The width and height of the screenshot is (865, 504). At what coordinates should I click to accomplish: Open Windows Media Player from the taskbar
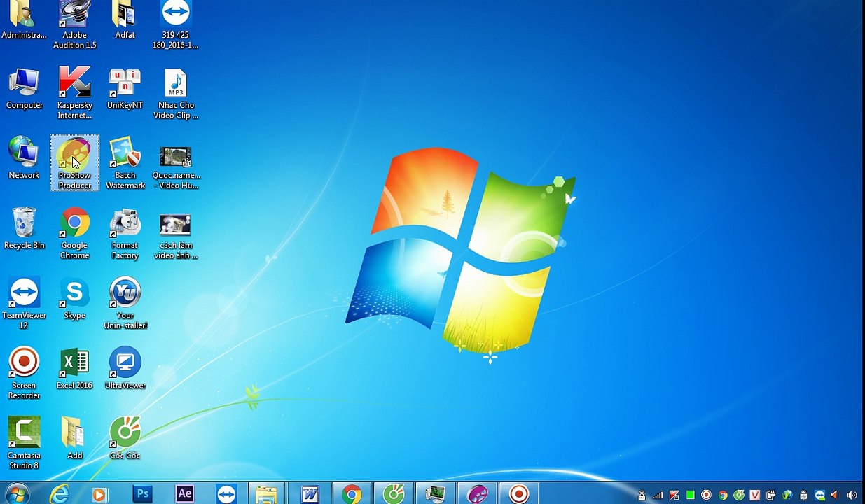click(x=99, y=494)
